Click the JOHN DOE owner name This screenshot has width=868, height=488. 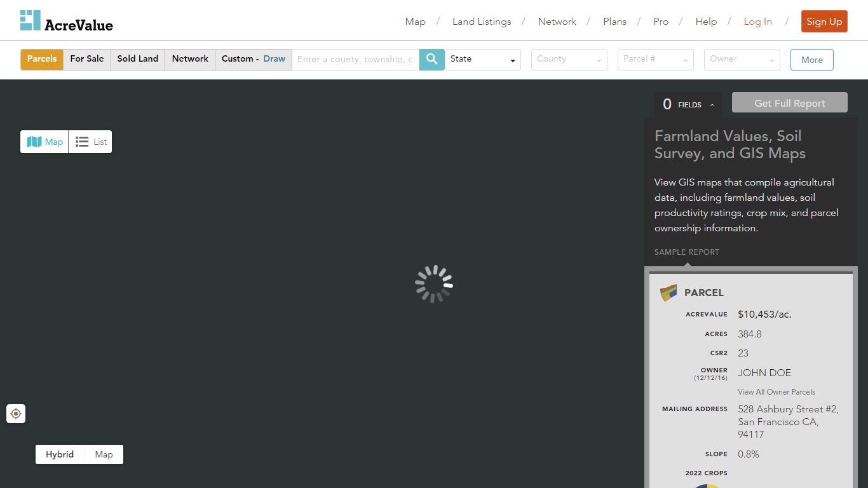(x=764, y=373)
